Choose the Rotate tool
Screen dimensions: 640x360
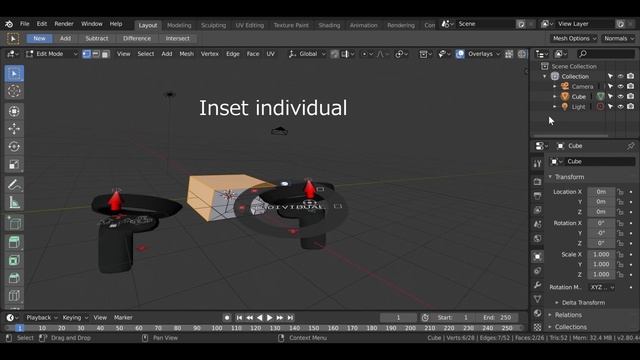point(14,147)
